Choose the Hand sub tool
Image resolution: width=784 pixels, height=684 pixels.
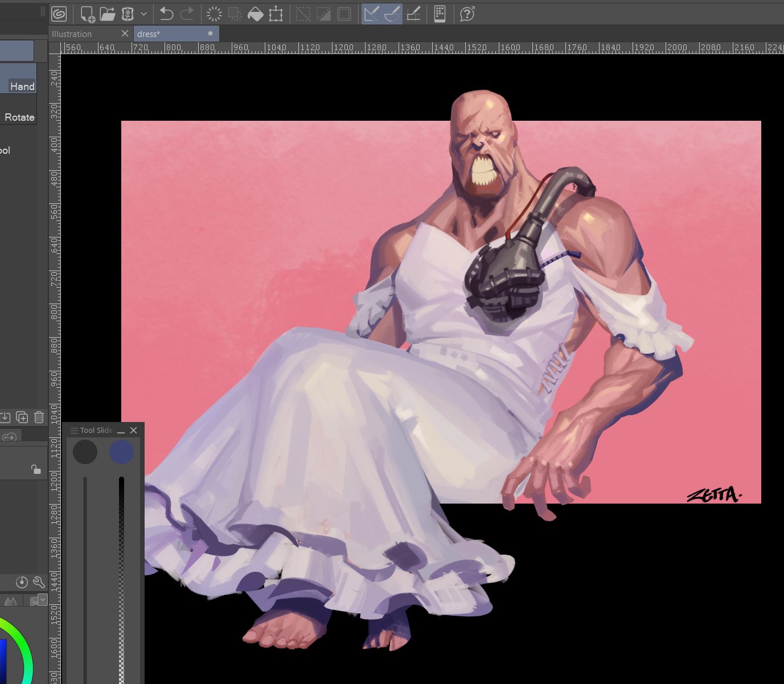click(x=22, y=87)
